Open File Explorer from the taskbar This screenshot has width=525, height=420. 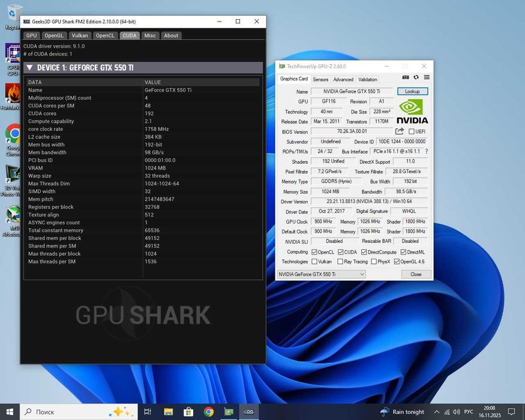[x=168, y=412]
